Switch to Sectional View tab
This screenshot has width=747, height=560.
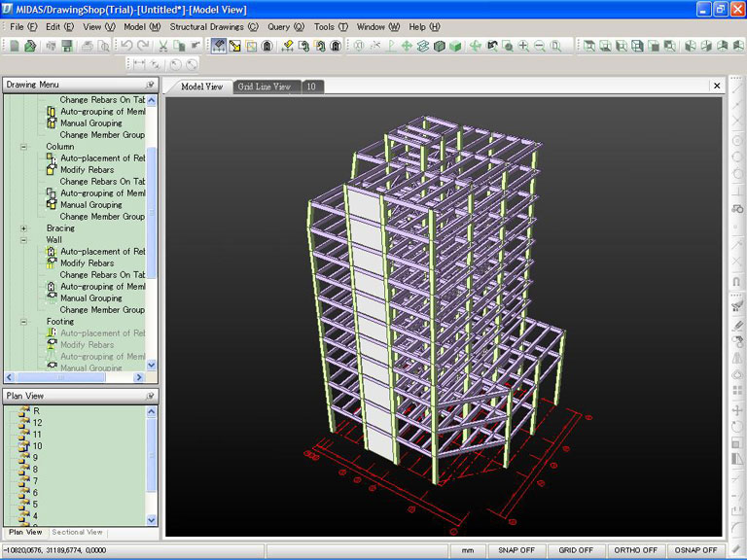pyautogui.click(x=77, y=532)
